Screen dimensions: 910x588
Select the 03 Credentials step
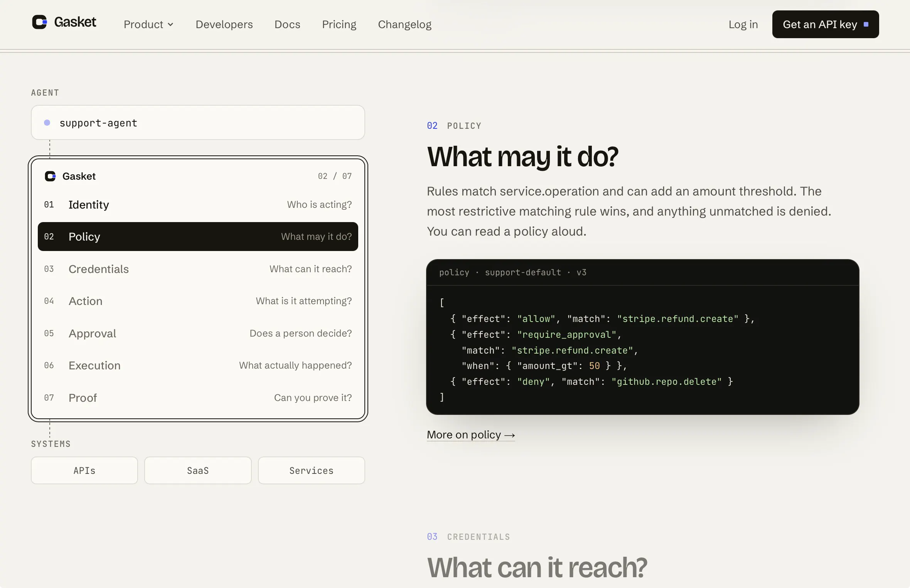tap(198, 269)
